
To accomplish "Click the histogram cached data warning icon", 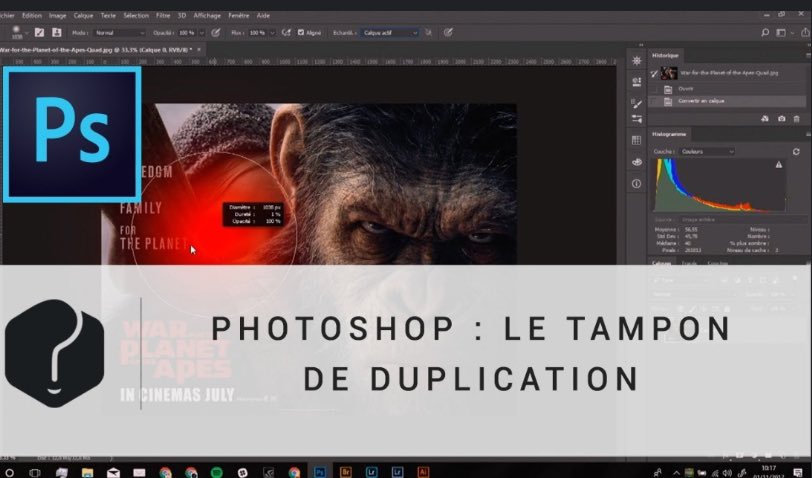I will click(x=778, y=165).
